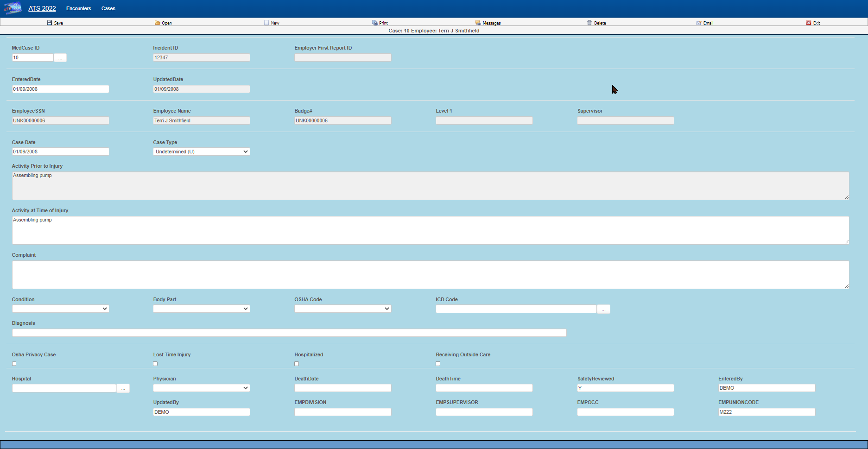Tick the Receiving Outside Care checkbox

(x=438, y=364)
